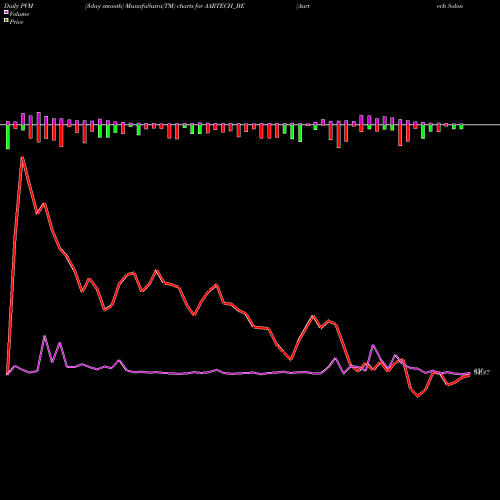Click the tallest spike of the magenta volume line
The width and height of the screenshot is (500, 500).
pyautogui.click(x=44, y=337)
